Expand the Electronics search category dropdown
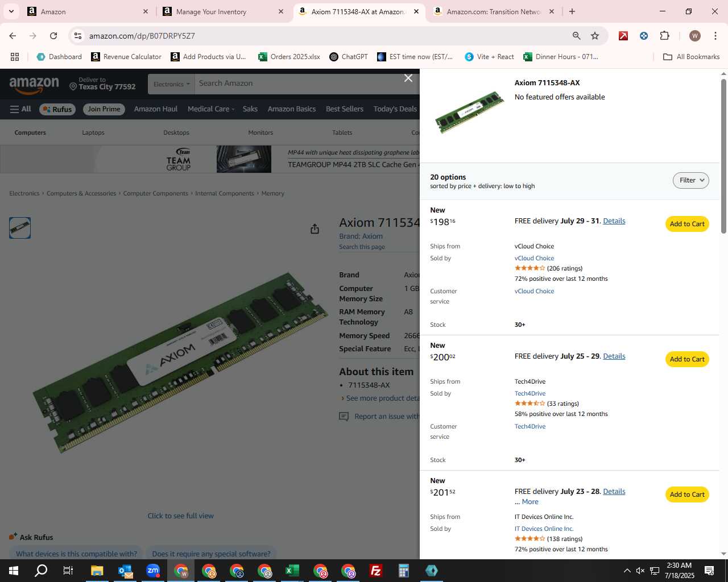This screenshot has width=728, height=582. click(x=171, y=84)
